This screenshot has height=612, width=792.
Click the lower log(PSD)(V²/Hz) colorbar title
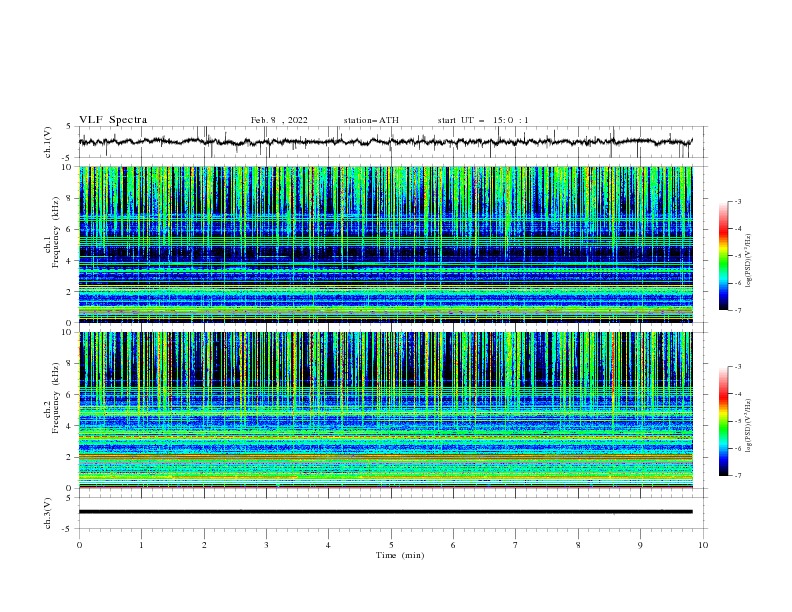(749, 426)
